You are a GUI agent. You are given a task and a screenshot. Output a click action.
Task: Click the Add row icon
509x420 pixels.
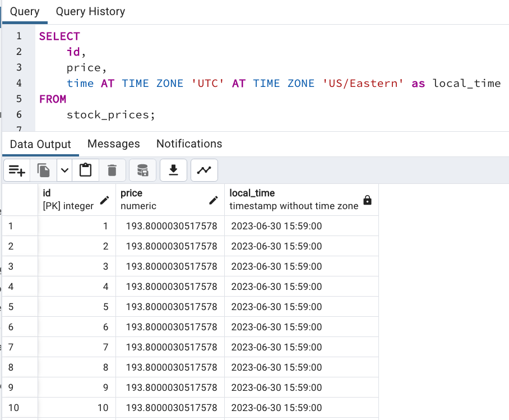pyautogui.click(x=17, y=170)
